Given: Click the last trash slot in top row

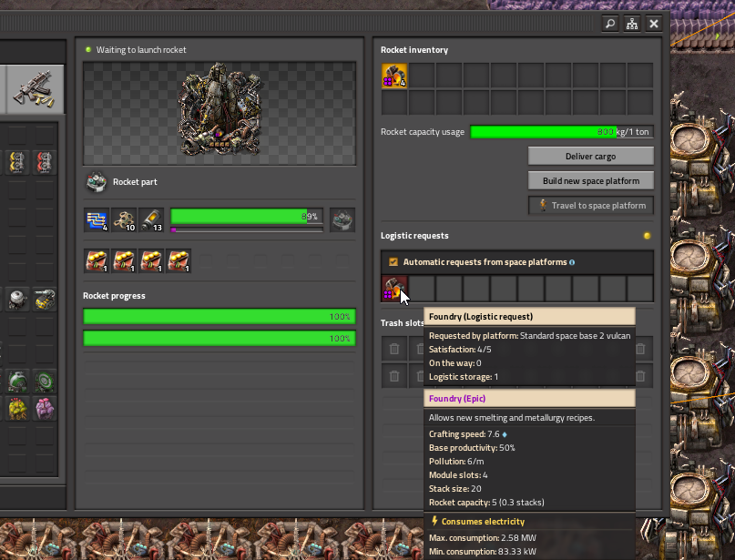Looking at the screenshot, I should 640,349.
